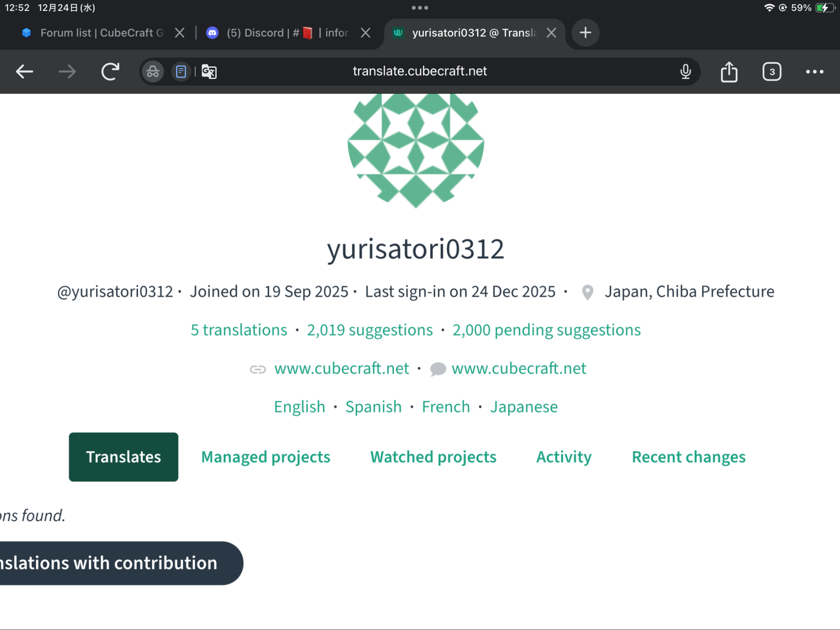The image size is (840, 630).
Task: Add a new browser tab
Action: (585, 33)
